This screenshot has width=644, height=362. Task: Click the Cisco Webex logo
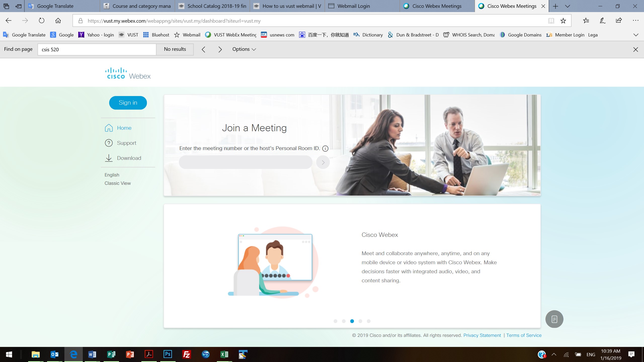128,73
